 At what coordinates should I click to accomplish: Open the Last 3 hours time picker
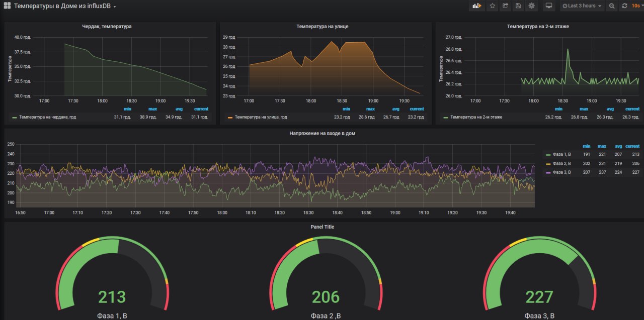[x=582, y=6]
